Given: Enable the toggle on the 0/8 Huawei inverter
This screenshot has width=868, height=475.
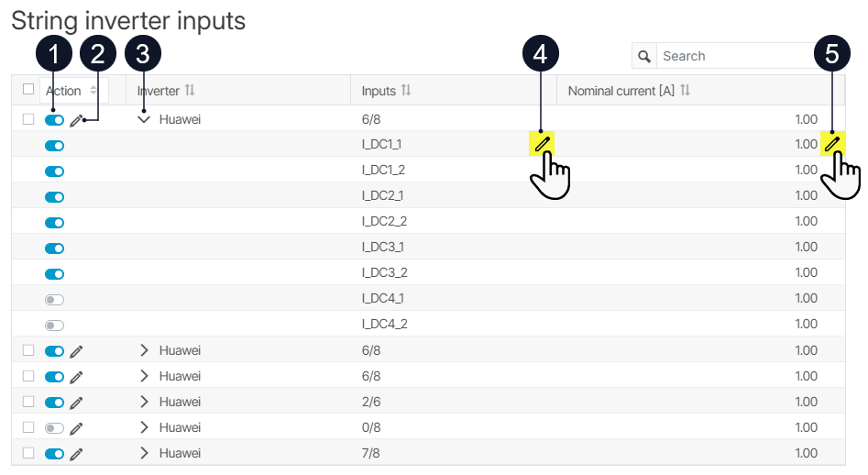Looking at the screenshot, I should [54, 428].
